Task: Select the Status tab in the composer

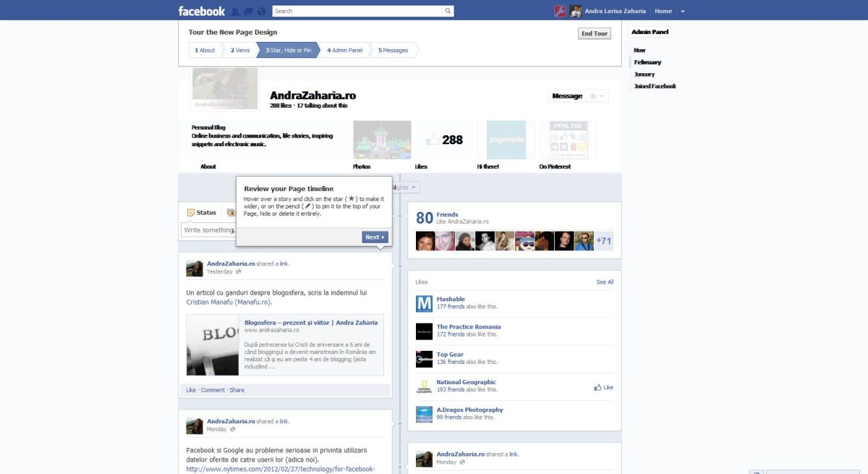Action: point(202,213)
